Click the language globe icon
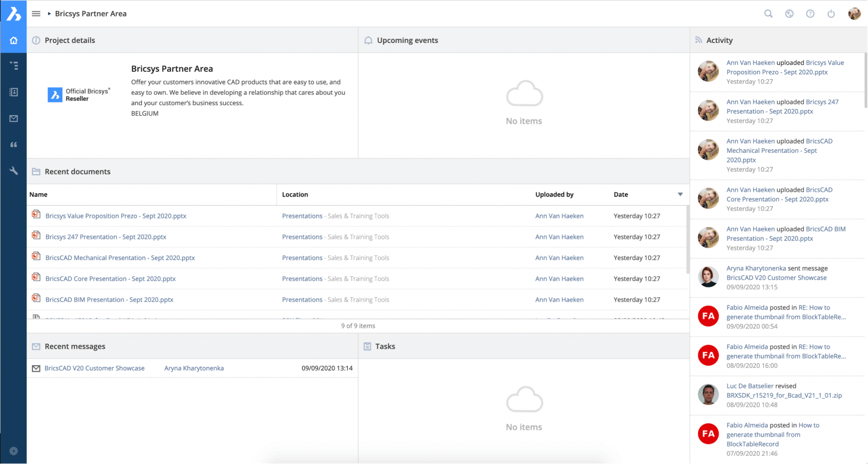The image size is (868, 464). [x=789, y=14]
